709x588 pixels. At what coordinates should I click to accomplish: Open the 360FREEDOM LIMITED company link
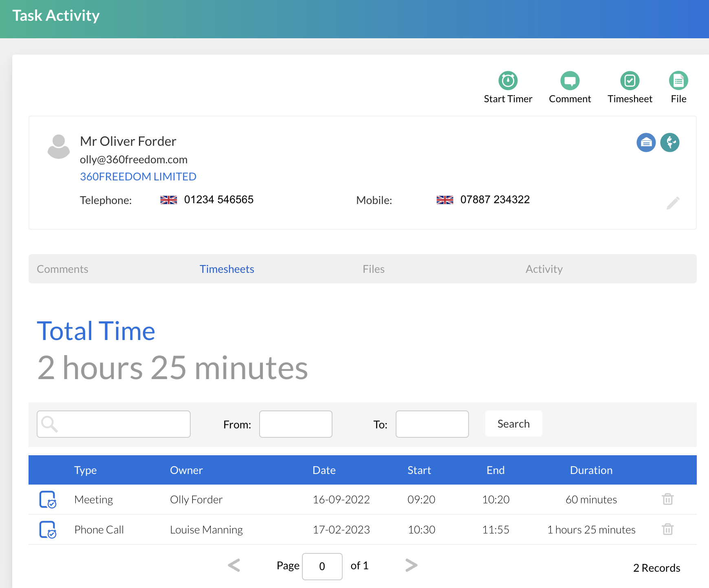138,177
